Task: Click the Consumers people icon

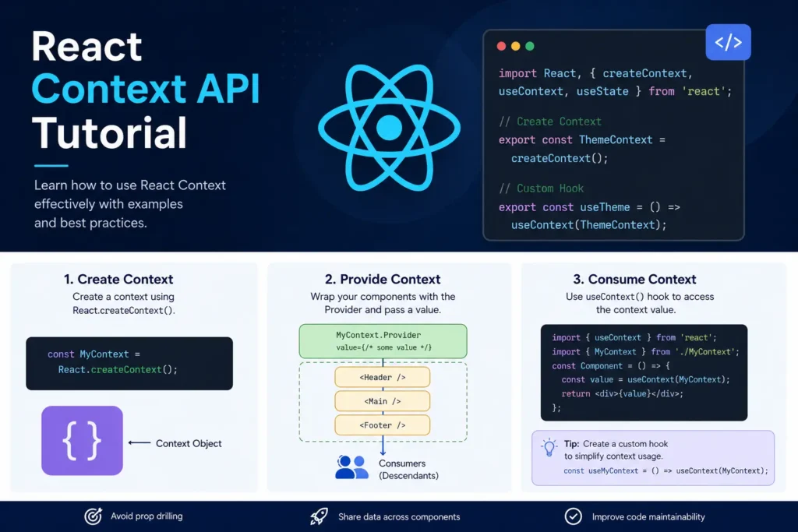Action: (x=351, y=467)
